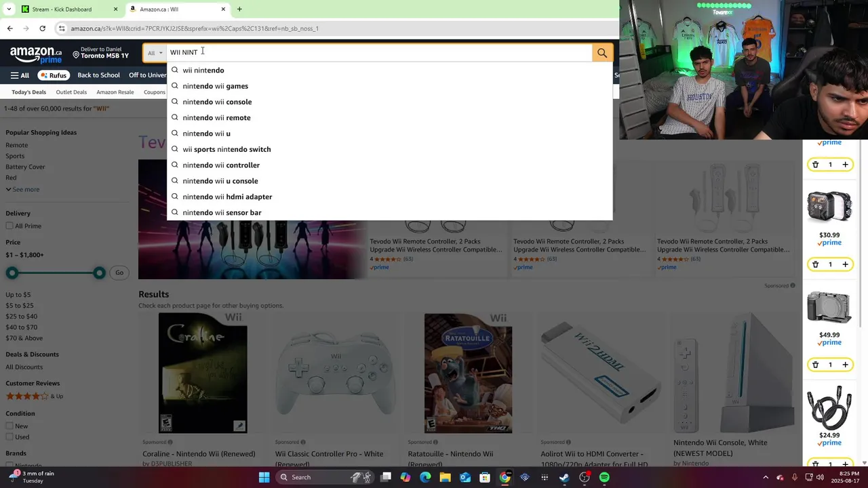Screen dimensions: 868x488
Task: Show hidden system tray icons
Action: [766, 477]
